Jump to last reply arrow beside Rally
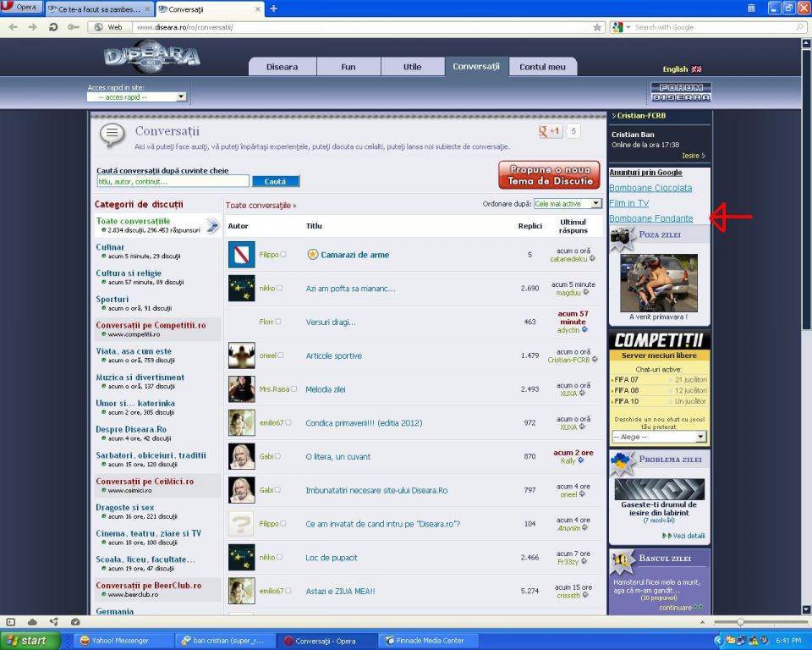The height and width of the screenshot is (650, 812). coord(580,460)
